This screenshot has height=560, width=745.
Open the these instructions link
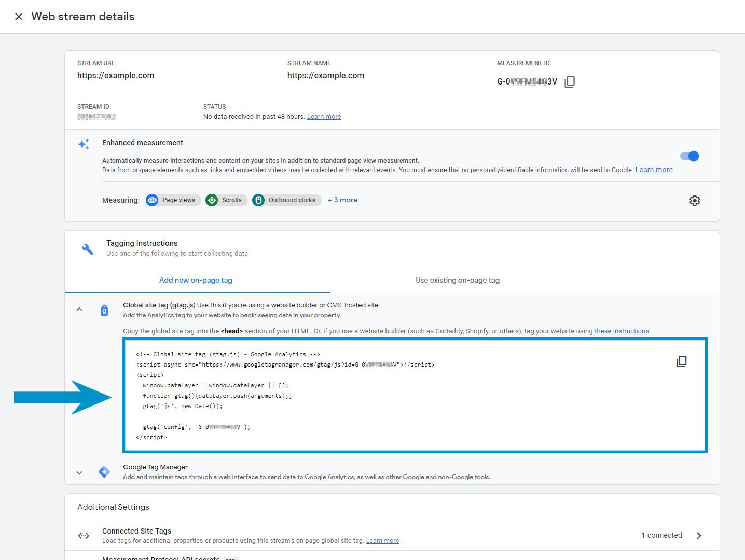click(x=622, y=331)
